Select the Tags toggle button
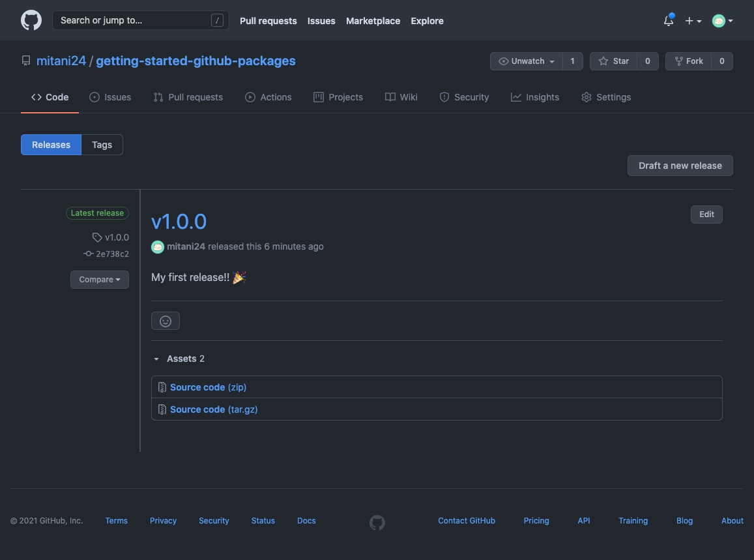754x560 pixels. 102,145
